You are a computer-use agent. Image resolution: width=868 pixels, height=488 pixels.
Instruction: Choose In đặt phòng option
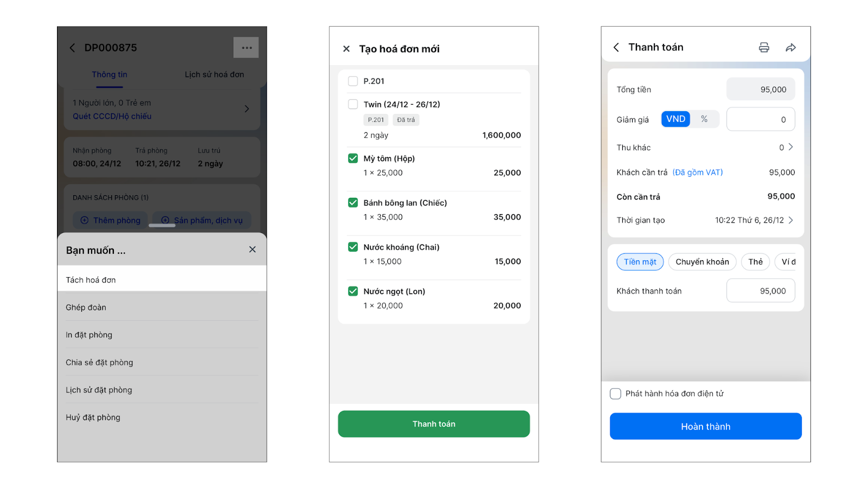tap(162, 335)
